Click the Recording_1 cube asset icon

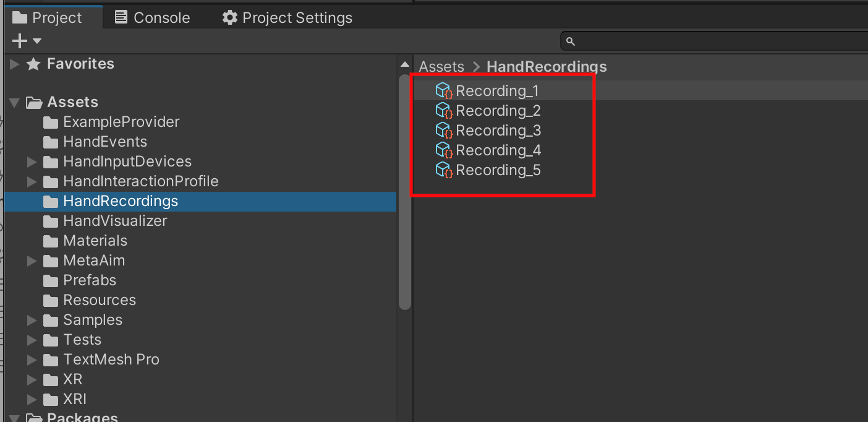[444, 90]
